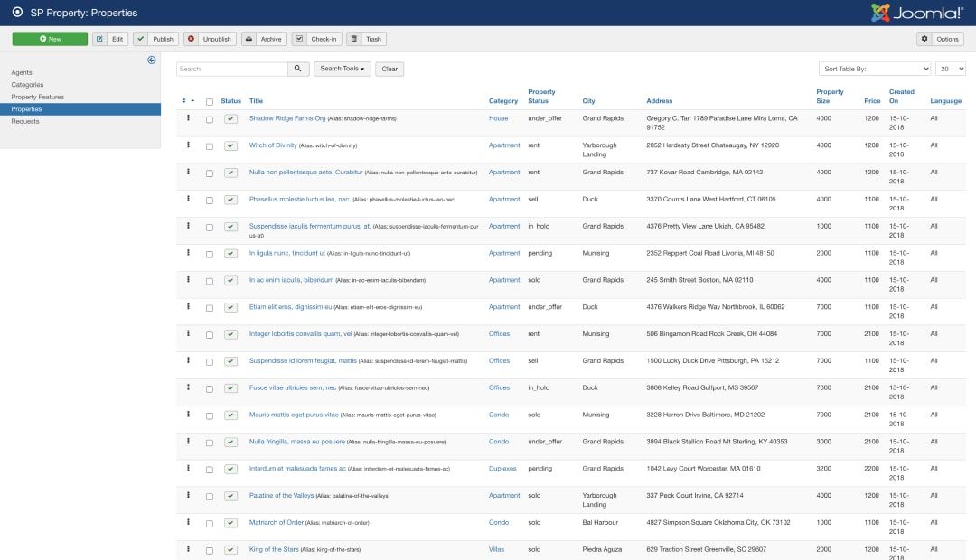Toggle published status of In ac enim iaculis

pos(231,281)
